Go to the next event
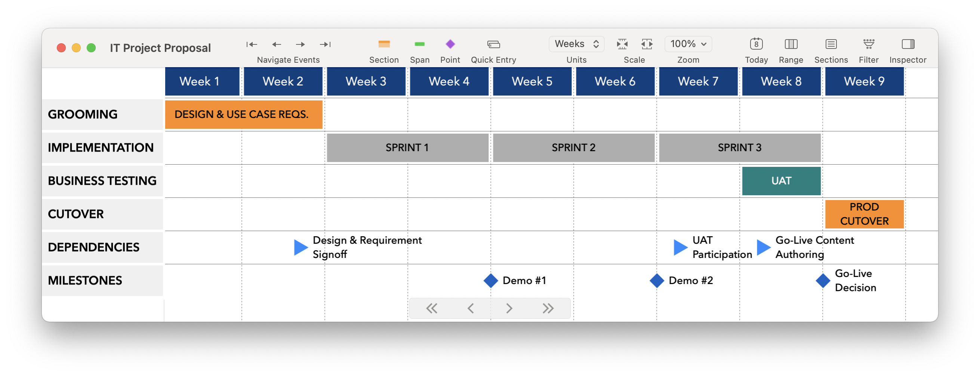The image size is (980, 377). point(300,44)
